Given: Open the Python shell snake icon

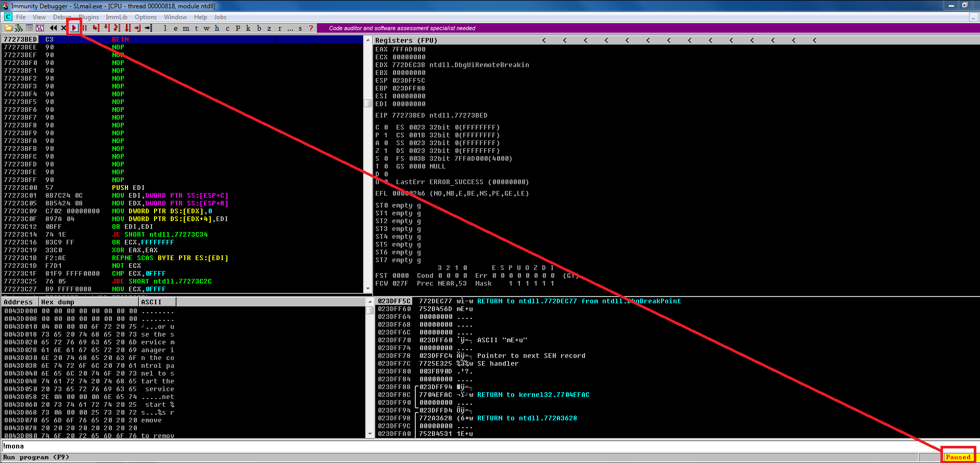Looking at the screenshot, I should pos(19,28).
